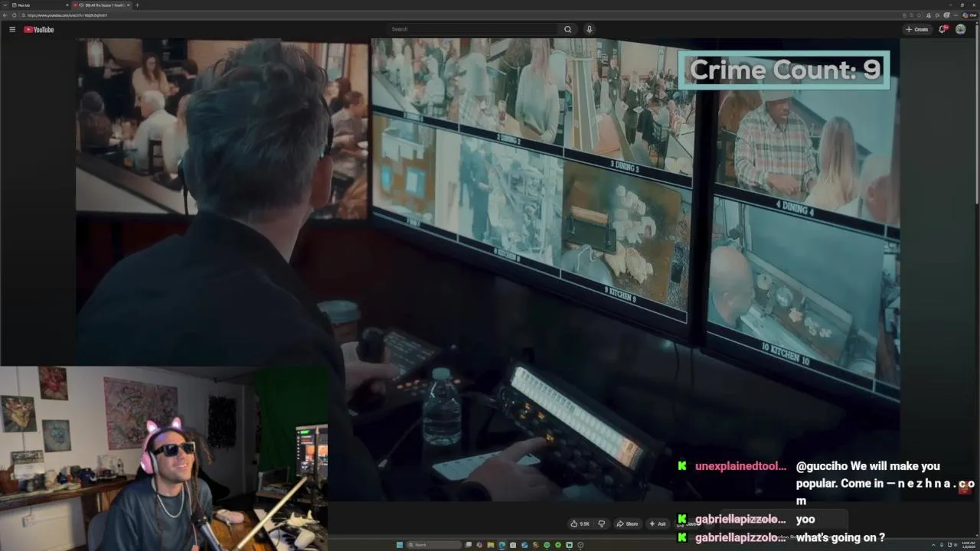Image resolution: width=980 pixels, height=551 pixels.
Task: Open the browser Copilot chat button
Action: [x=969, y=15]
